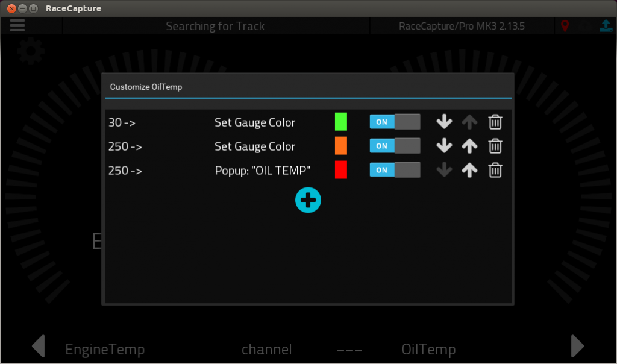The image size is (617, 364).
Task: Select the orange rule's Set Gauge Color label
Action: (x=255, y=146)
